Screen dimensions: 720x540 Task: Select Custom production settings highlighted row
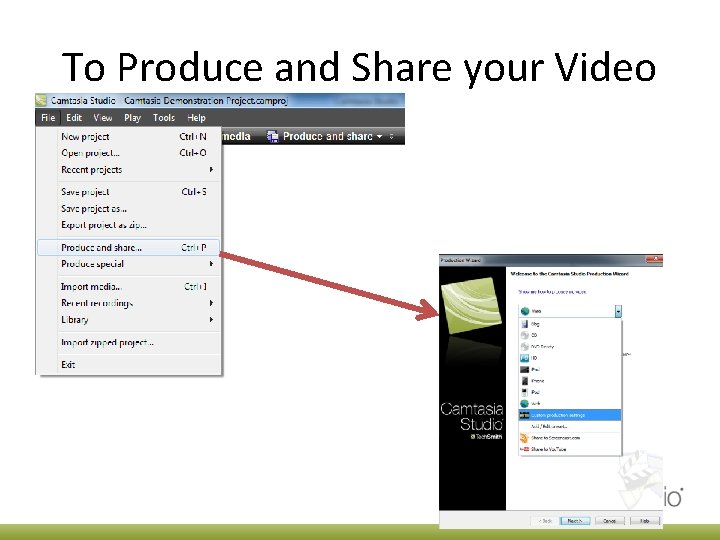[x=569, y=415]
